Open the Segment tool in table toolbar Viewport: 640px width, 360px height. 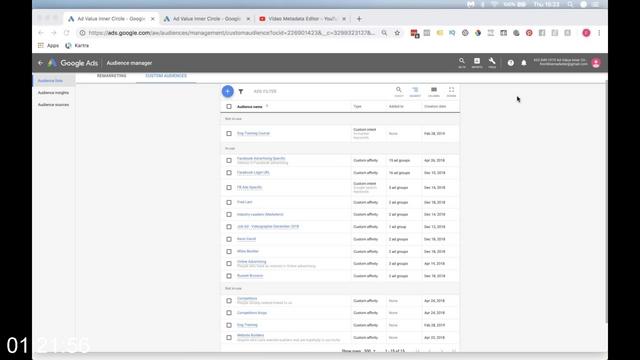tap(415, 91)
